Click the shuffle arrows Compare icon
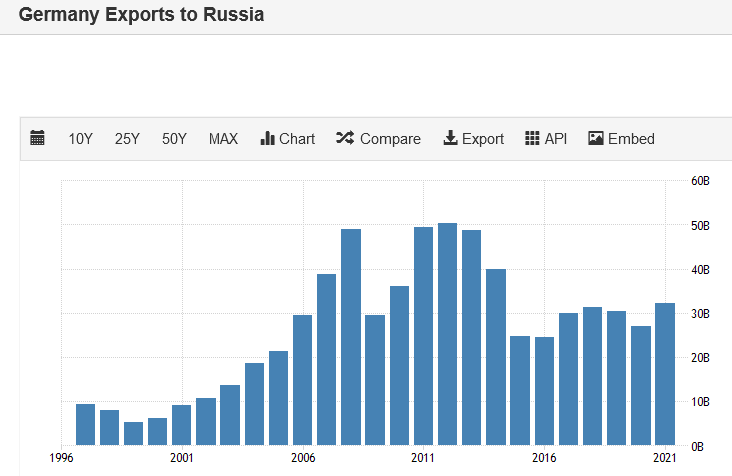Viewport: 732px width, 476px height. [x=345, y=138]
